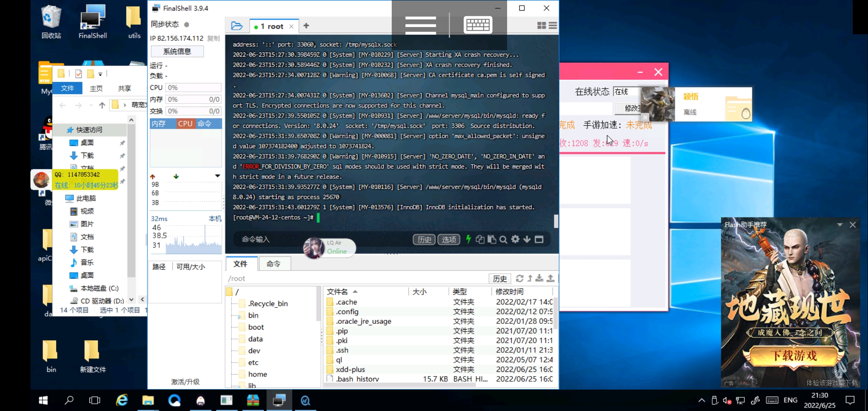Screen dimensions: 868x411
Task: Click the green lightning quick command icon
Action: tap(468, 239)
